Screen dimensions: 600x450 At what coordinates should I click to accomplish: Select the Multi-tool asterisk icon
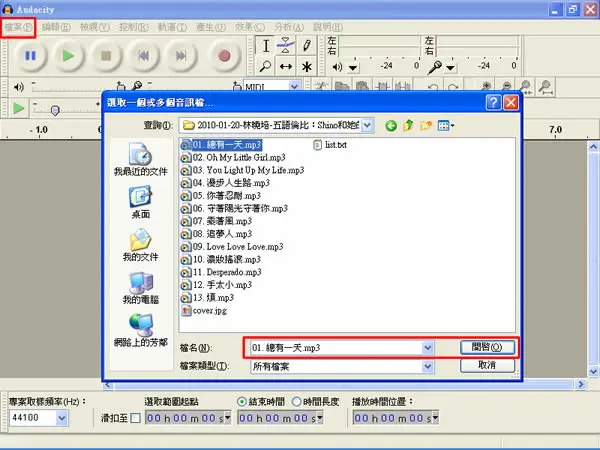click(307, 67)
